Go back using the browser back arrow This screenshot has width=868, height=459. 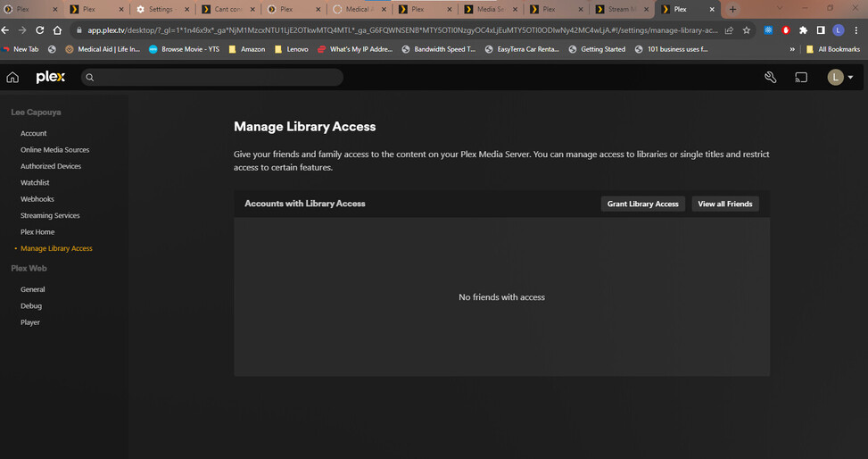(x=5, y=30)
